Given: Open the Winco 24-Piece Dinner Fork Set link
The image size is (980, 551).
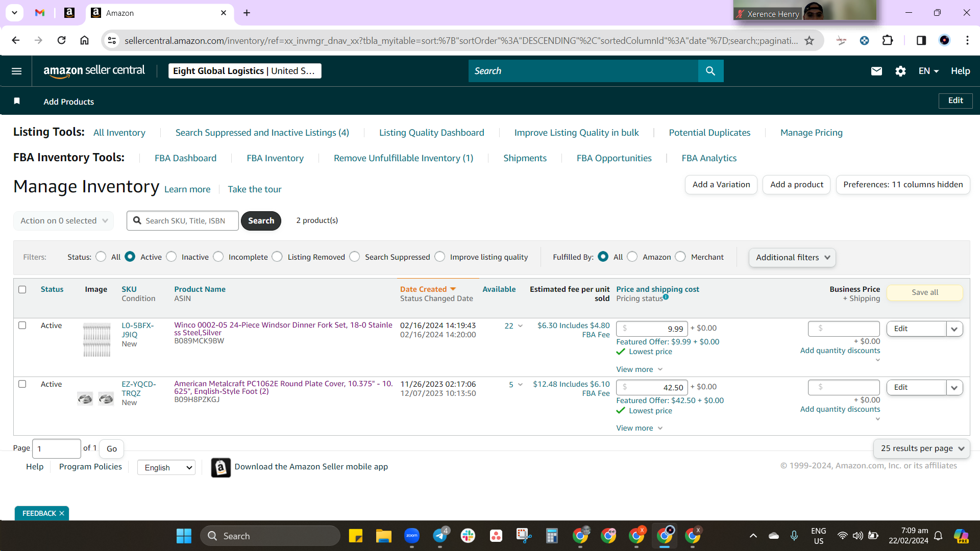Looking at the screenshot, I should [x=283, y=329].
